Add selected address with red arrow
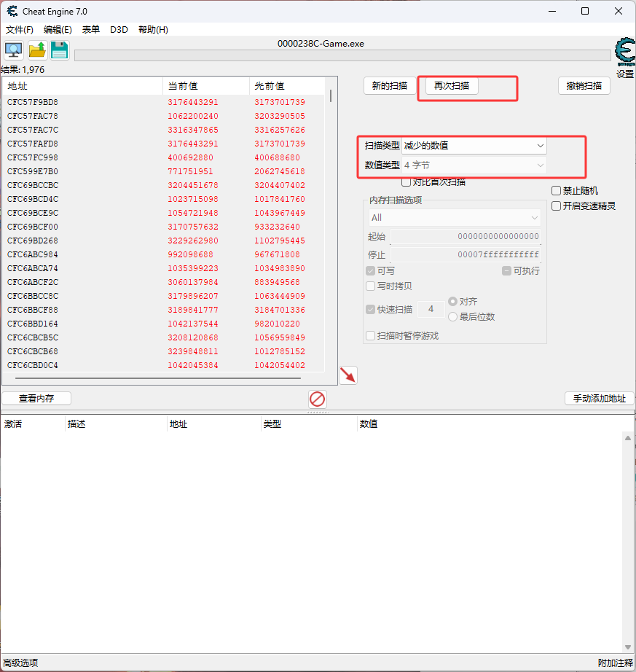Image resolution: width=636 pixels, height=672 pixels. click(348, 375)
